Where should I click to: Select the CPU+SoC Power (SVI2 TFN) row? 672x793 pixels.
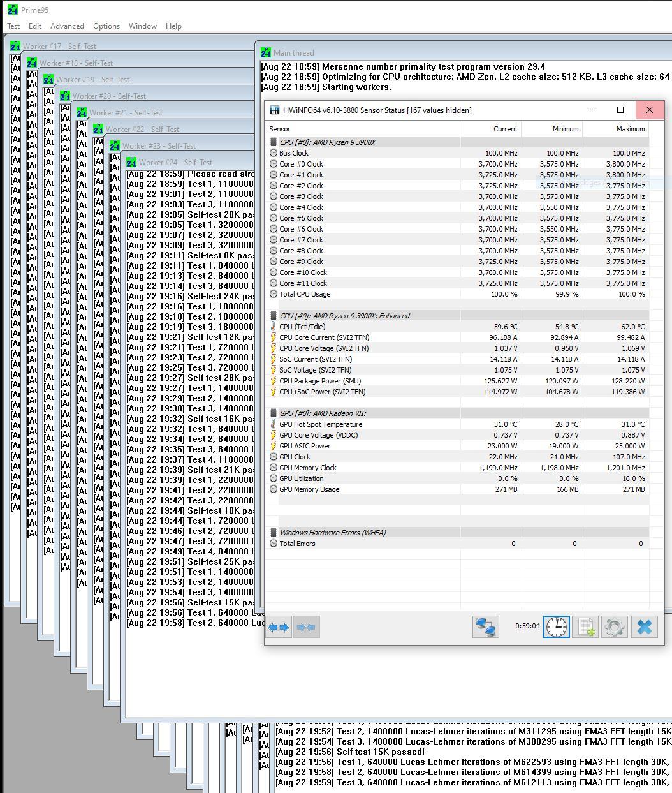click(458, 391)
